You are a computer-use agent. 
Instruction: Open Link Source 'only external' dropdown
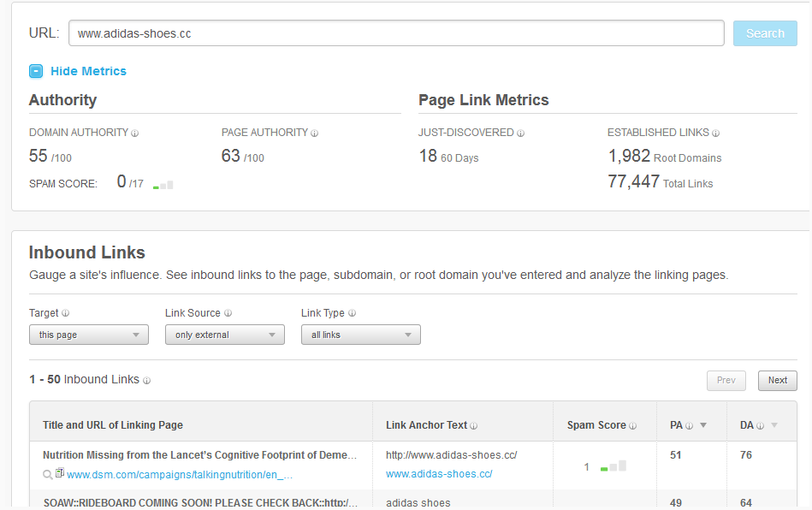pos(225,335)
